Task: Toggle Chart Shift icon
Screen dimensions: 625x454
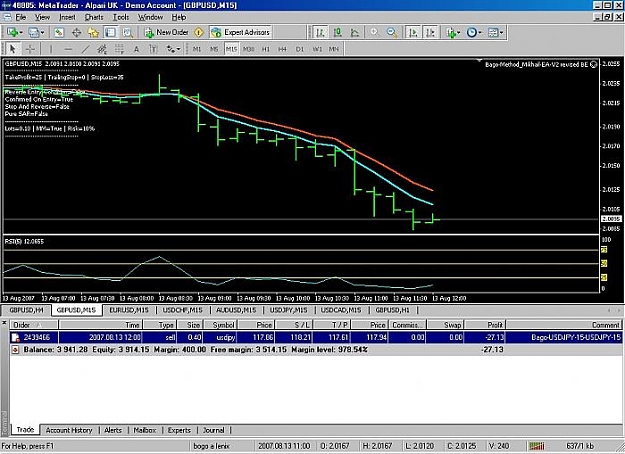Action: click(430, 32)
